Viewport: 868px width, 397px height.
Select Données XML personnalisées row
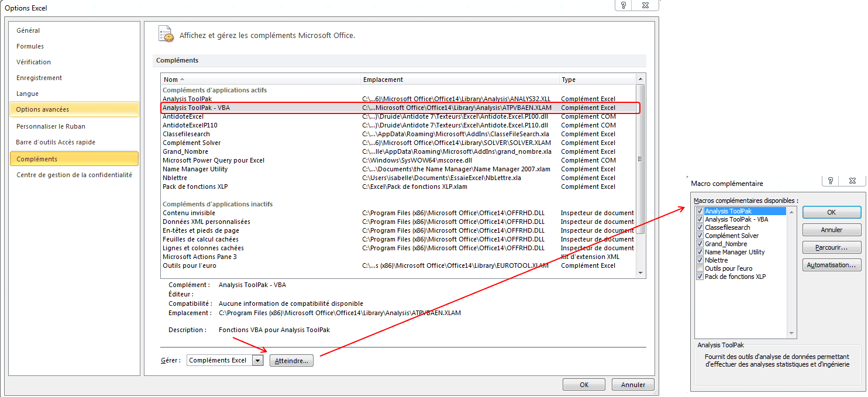398,222
